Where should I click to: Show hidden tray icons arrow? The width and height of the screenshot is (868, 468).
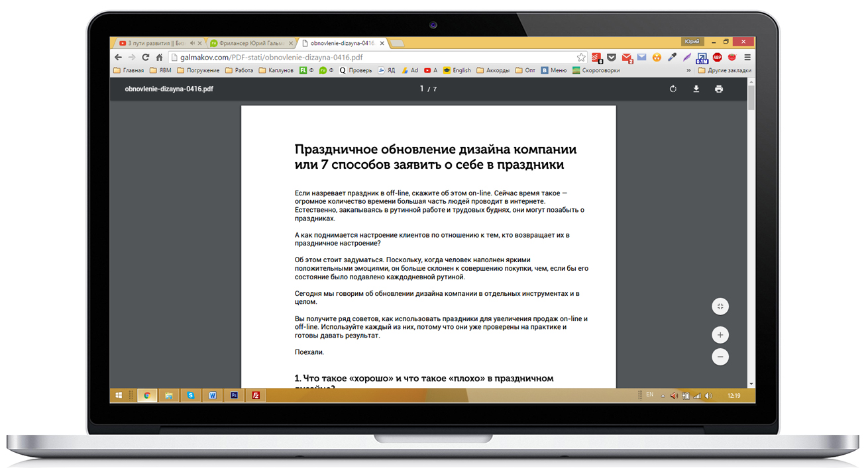[663, 396]
